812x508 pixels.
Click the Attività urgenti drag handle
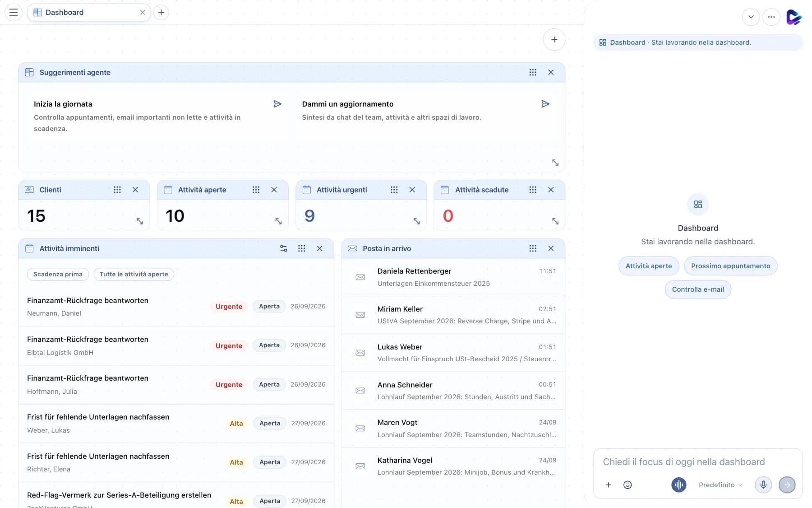[x=394, y=190]
